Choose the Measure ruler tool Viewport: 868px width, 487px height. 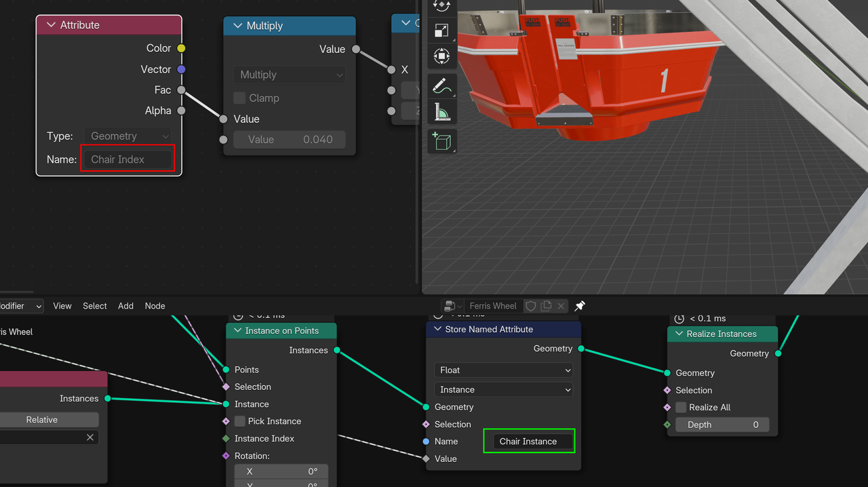(441, 112)
